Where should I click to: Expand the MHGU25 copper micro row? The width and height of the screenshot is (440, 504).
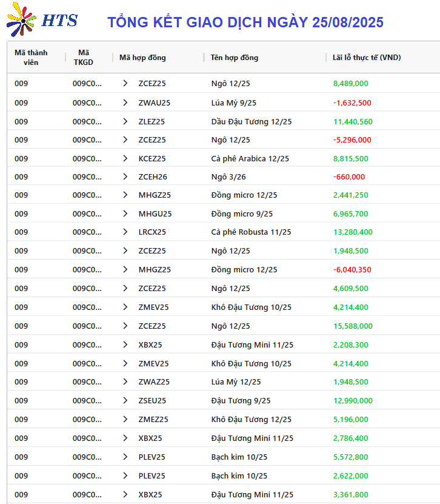(x=125, y=213)
